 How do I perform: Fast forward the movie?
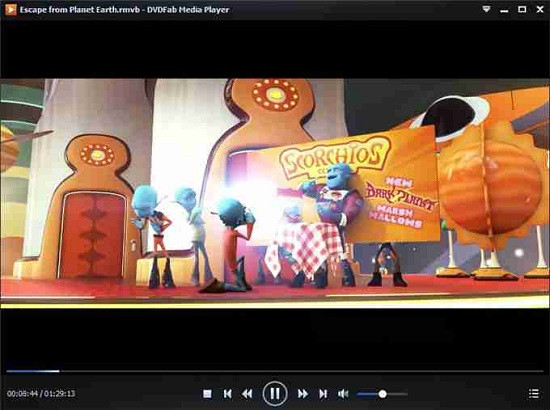pos(303,394)
